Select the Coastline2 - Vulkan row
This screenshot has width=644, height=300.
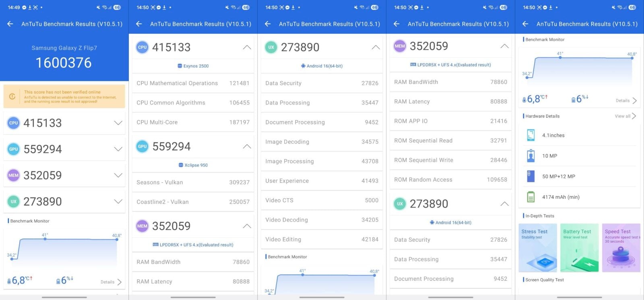(x=193, y=202)
